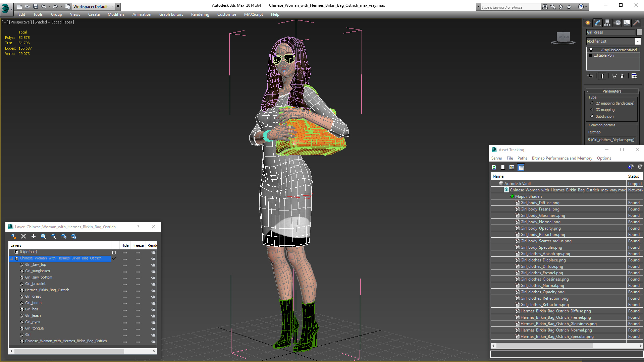Toggle Hide for Girl_sunglasses layer row
This screenshot has width=644, height=362.
point(125,271)
